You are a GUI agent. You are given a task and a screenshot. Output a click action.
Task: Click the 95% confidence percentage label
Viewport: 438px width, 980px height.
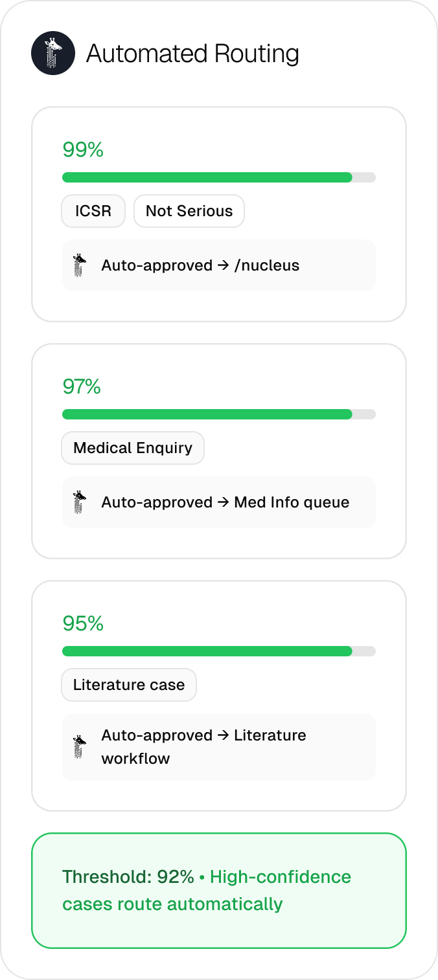(83, 624)
